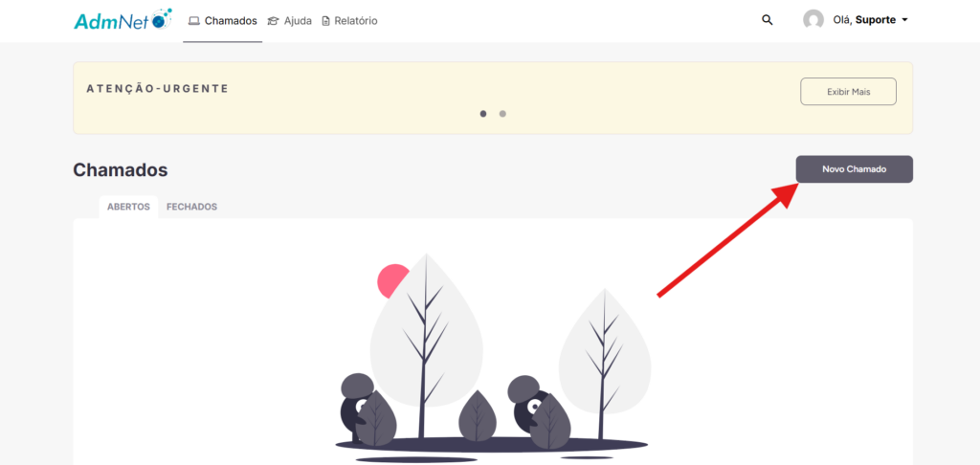Screen dimensions: 980x465
Task: Click the document icon beside Relatório
Action: tap(325, 21)
